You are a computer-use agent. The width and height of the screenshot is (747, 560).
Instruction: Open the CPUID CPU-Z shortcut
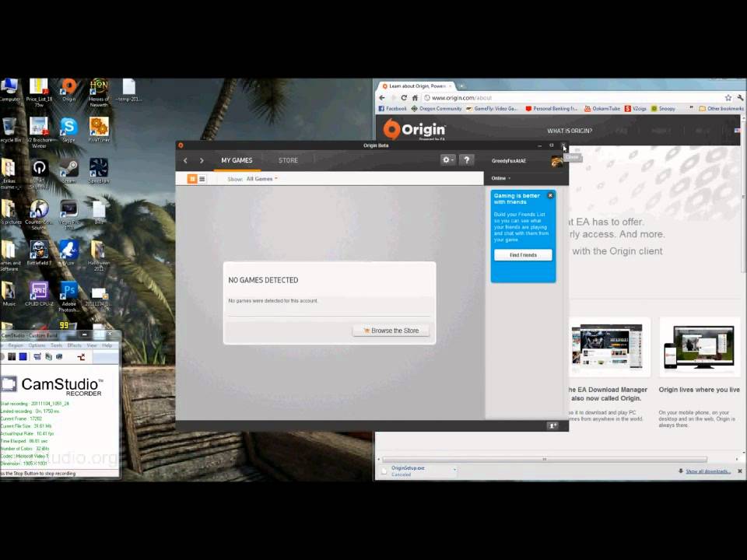pos(39,294)
